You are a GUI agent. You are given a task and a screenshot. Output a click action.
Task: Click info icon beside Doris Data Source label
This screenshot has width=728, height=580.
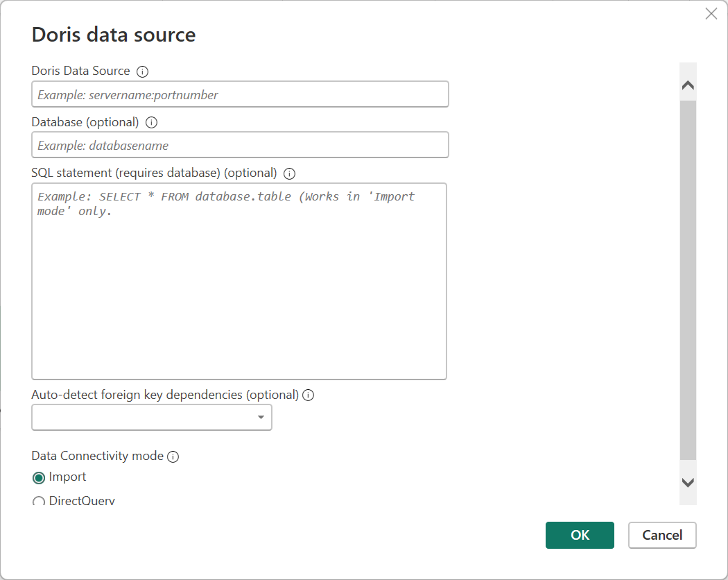[143, 71]
